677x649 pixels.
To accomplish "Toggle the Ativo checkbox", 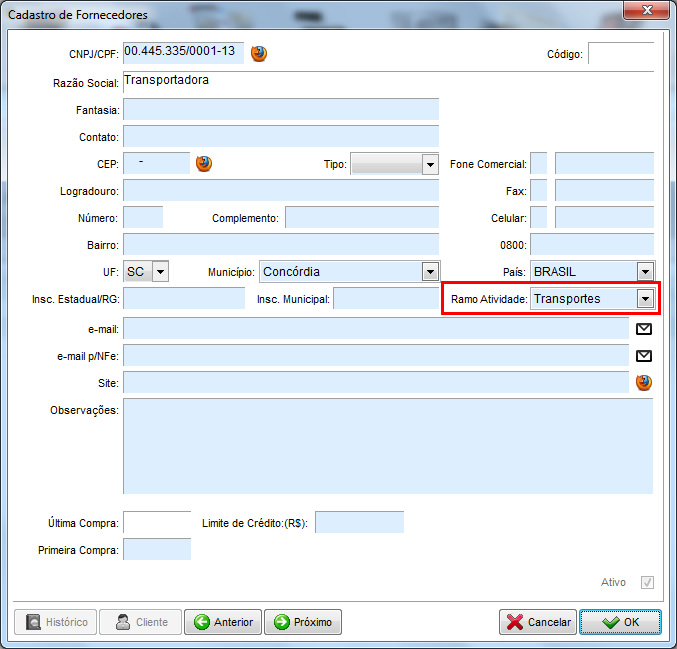I will 647,582.
